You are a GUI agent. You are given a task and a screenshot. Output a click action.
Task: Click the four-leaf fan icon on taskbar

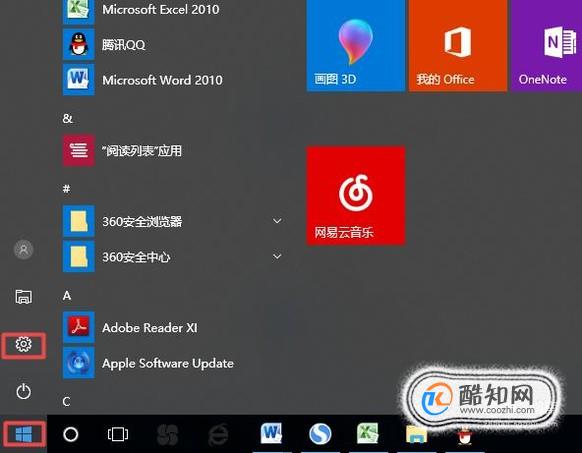[x=167, y=434]
